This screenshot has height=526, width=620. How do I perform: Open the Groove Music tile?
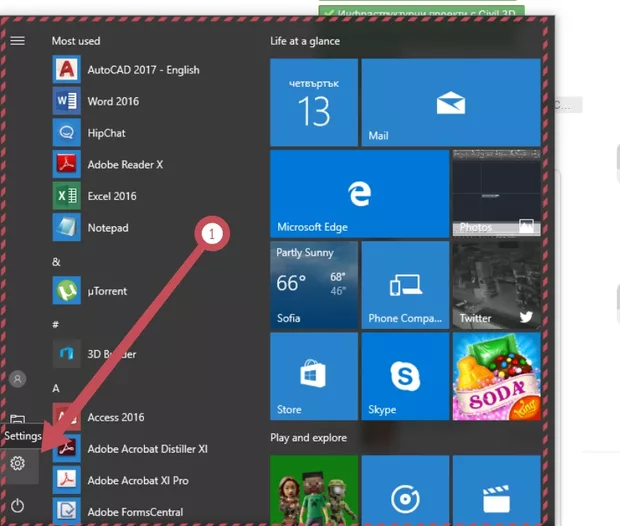(x=405, y=490)
